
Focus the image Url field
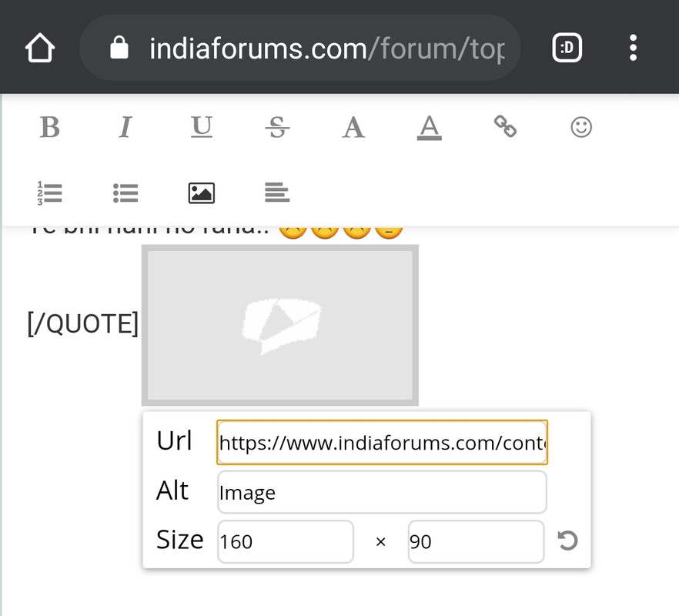[x=382, y=442]
